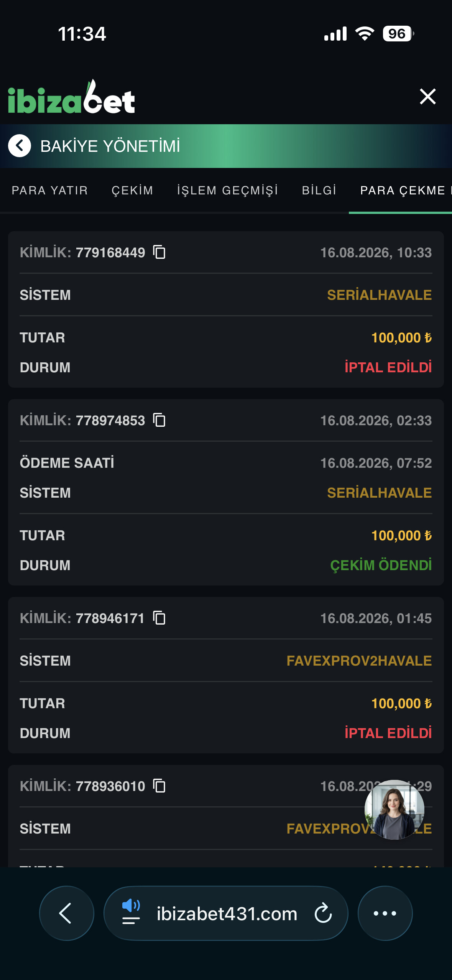Image resolution: width=452 pixels, height=980 pixels.
Task: Open the Bilgi tab
Action: pyautogui.click(x=319, y=191)
